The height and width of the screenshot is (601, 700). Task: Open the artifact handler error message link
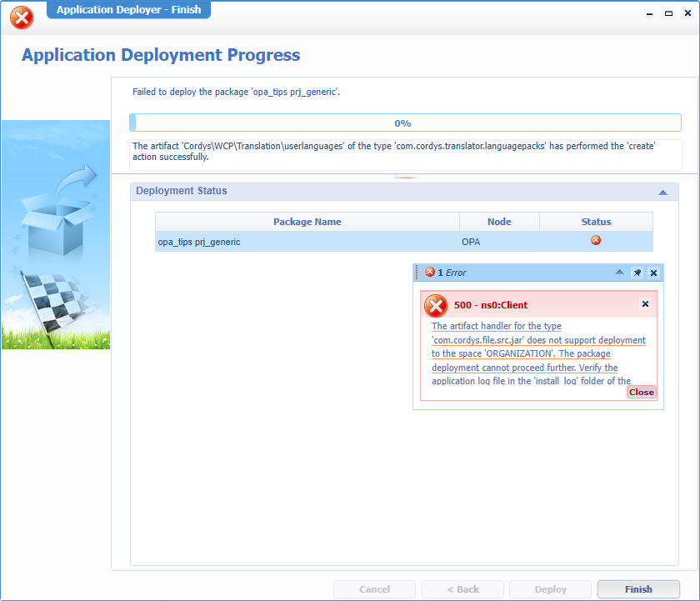[527, 353]
